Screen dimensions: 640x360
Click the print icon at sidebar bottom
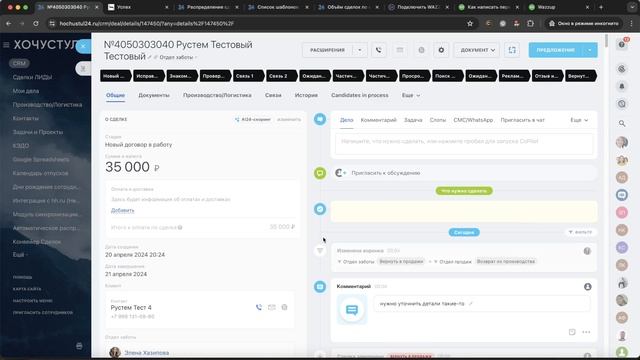[x=79, y=346]
